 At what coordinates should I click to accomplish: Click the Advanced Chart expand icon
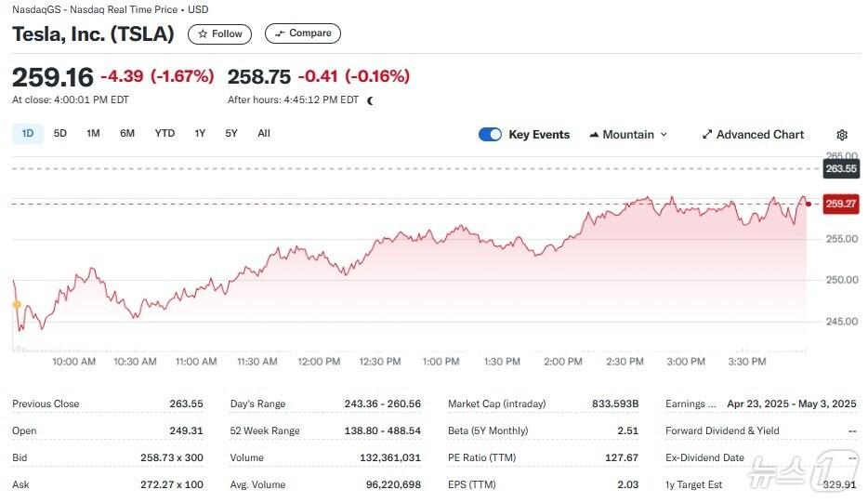[x=706, y=135]
